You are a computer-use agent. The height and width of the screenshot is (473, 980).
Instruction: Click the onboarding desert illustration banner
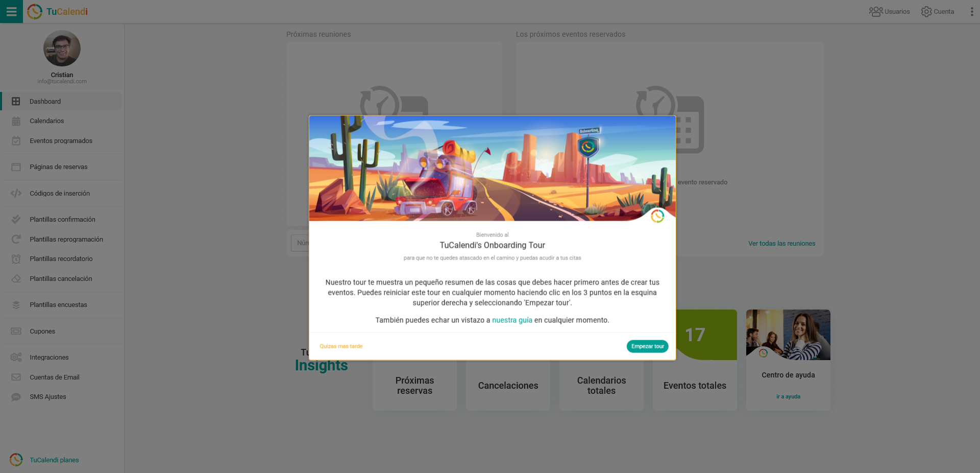pos(492,169)
